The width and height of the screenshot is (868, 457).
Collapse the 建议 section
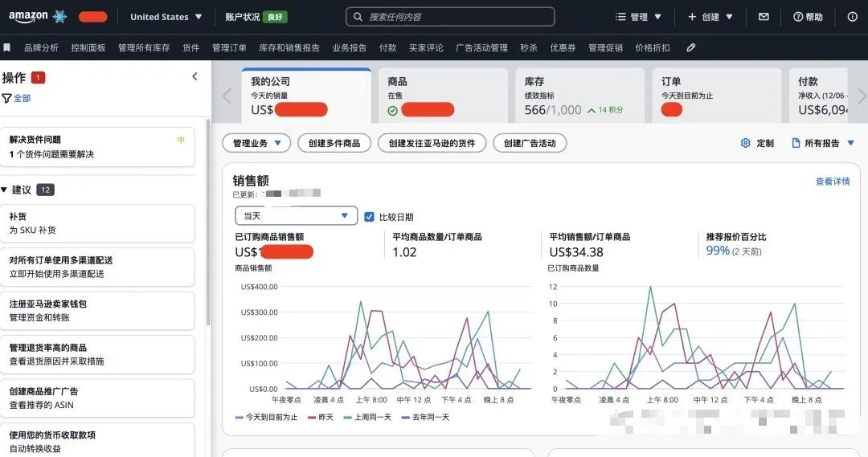(x=5, y=190)
